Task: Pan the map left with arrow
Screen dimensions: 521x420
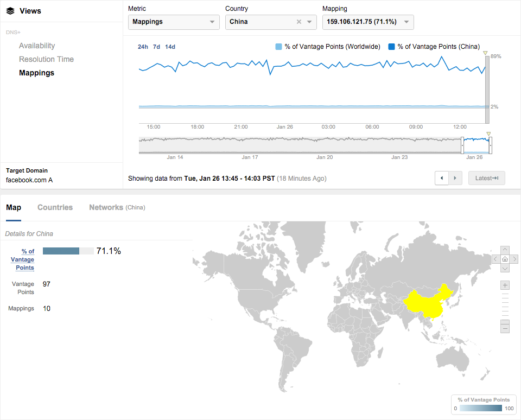Action: (x=495, y=259)
